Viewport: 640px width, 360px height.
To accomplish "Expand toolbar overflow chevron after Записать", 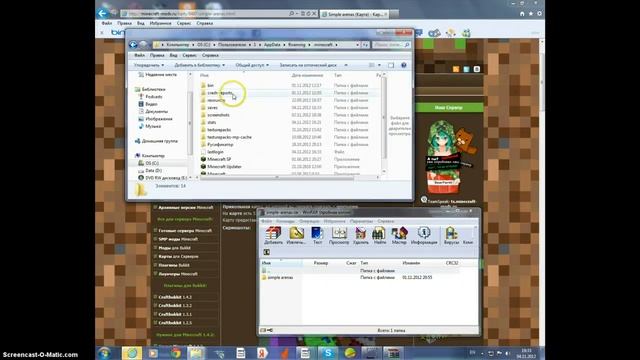I will [346, 65].
